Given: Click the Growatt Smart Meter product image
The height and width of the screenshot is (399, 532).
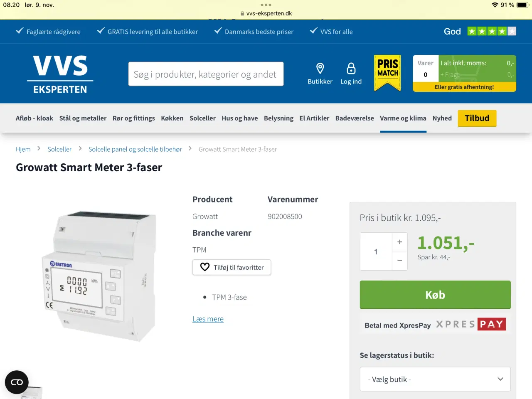Looking at the screenshot, I should coord(100,276).
